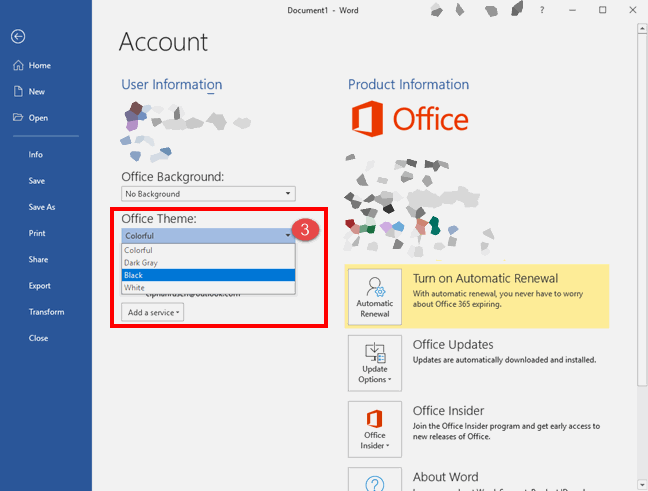Close the Word window
This screenshot has width=648, height=491.
click(633, 10)
